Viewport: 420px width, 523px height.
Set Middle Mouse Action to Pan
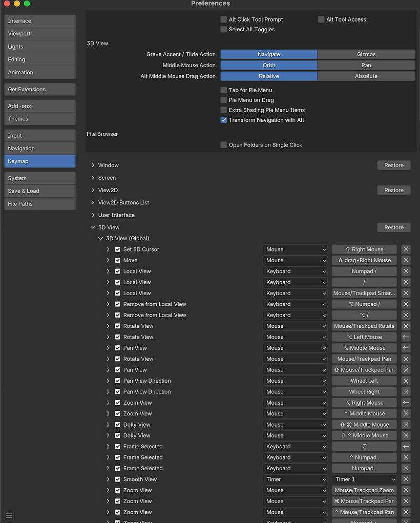[x=366, y=65]
